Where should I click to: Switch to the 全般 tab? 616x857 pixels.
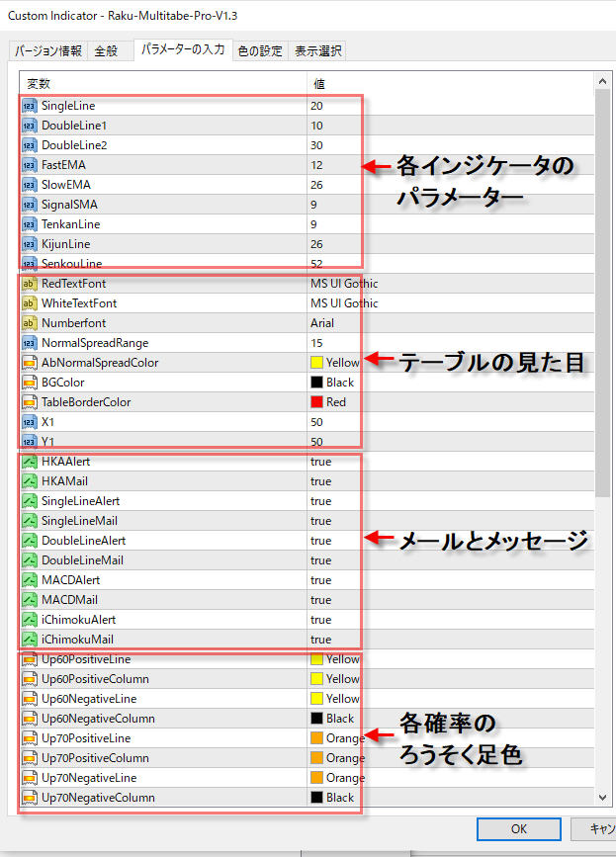point(106,50)
